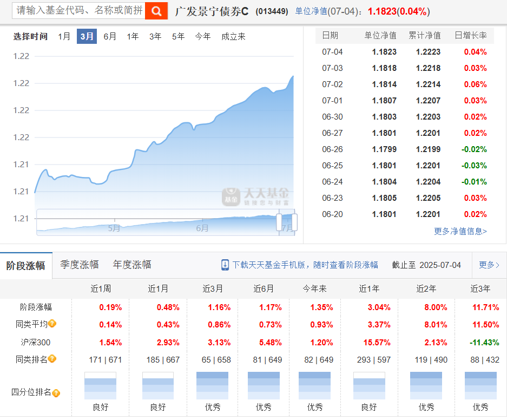Click the chart navigator mini timeline
Image resolution: width=507 pixels, height=420 pixels.
pos(165,222)
